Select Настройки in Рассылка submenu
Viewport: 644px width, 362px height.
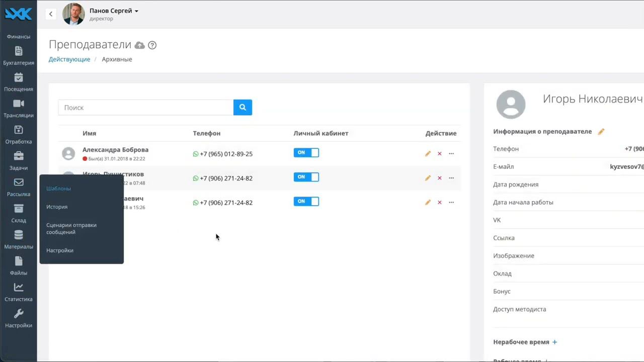[x=60, y=250]
